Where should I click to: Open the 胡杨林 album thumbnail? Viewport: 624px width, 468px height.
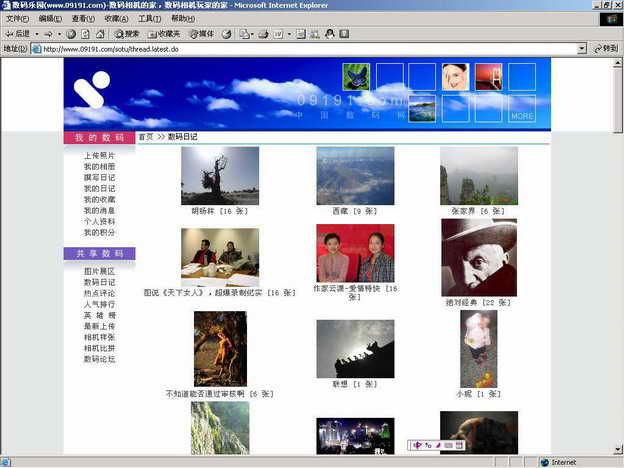click(x=220, y=176)
